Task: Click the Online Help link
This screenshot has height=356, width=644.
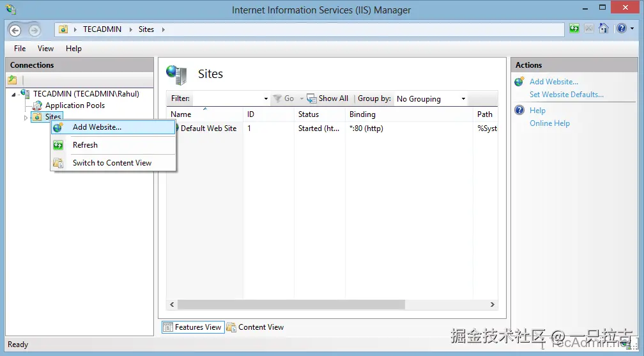Action: (549, 123)
